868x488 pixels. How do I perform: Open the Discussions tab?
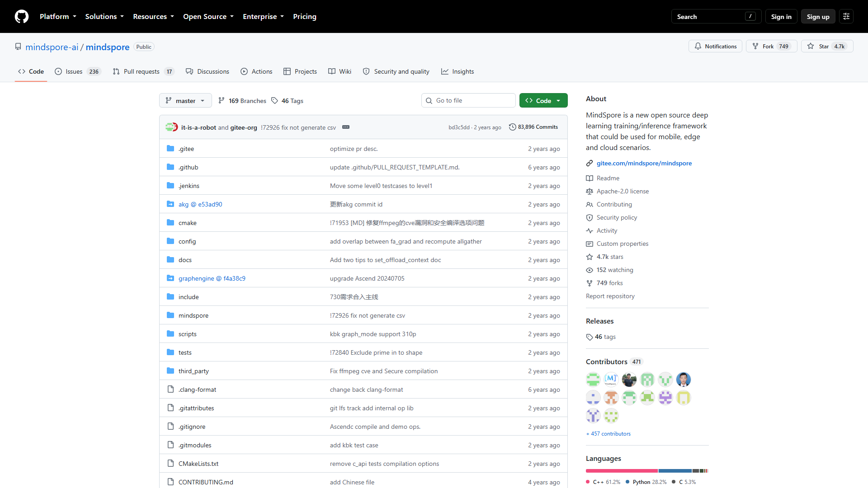(208, 71)
